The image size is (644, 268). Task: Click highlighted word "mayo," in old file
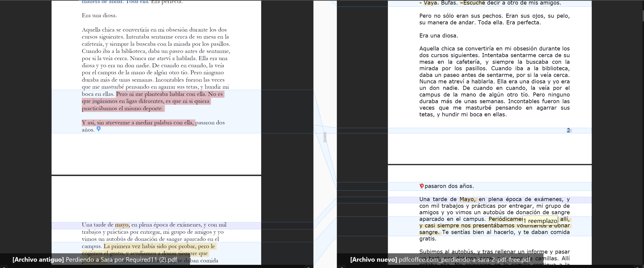(x=122, y=225)
